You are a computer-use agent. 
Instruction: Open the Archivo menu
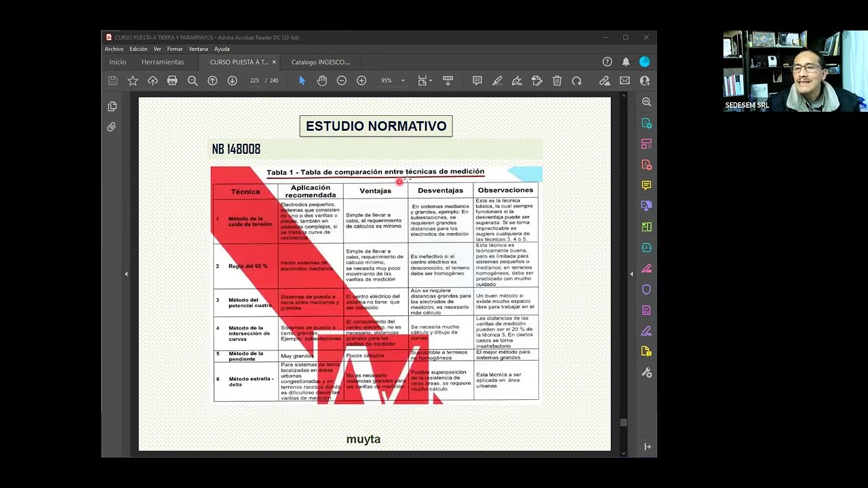click(114, 49)
